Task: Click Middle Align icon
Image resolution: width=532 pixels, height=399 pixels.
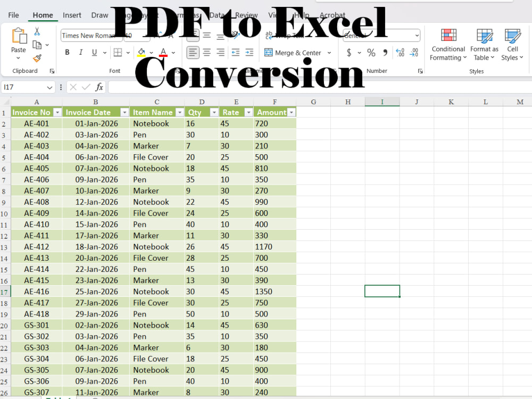Action: coord(206,35)
